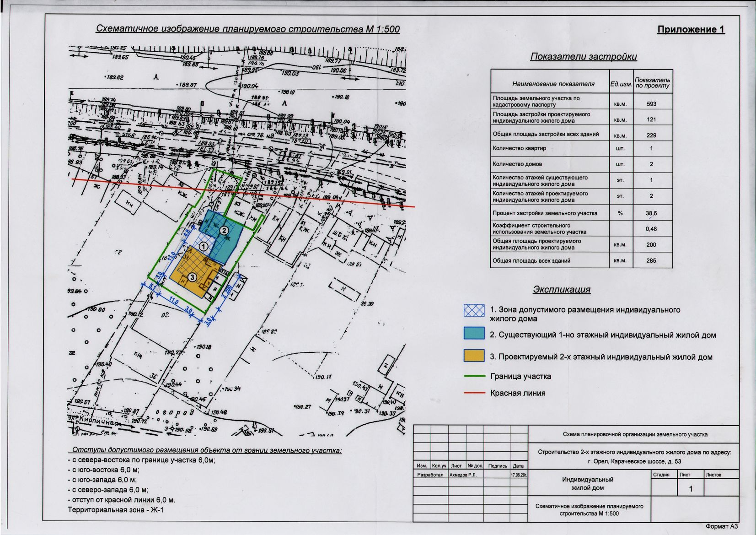The image size is (756, 535).
Task: Click the sheet number 1 cell
Action: point(691,489)
